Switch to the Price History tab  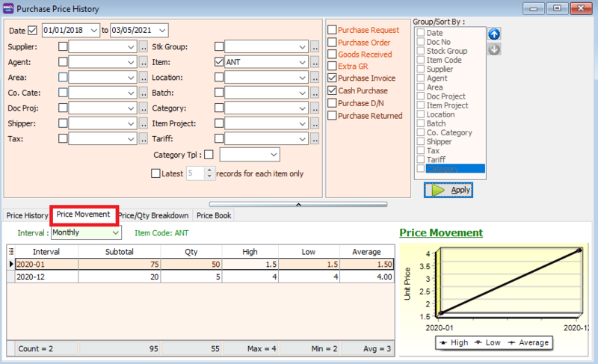[x=27, y=215]
